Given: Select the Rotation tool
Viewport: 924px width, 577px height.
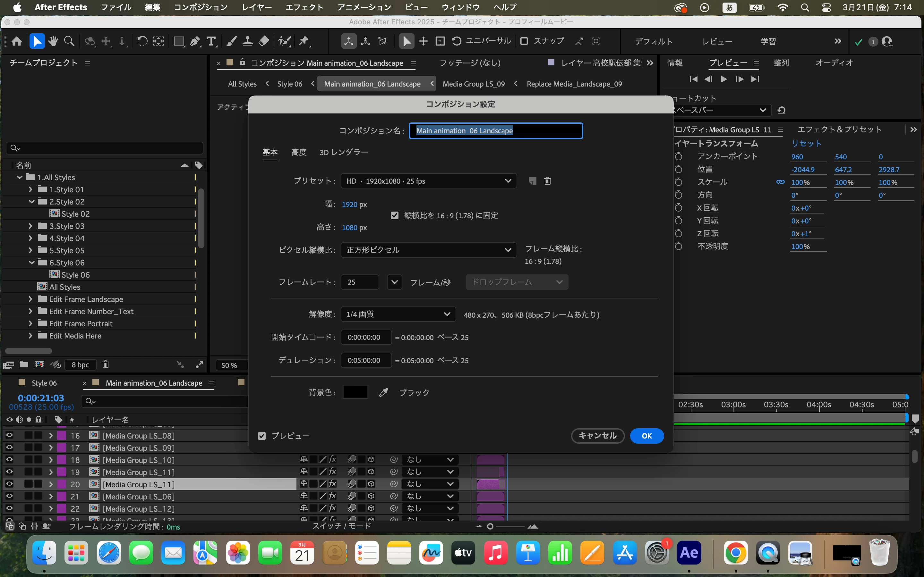Looking at the screenshot, I should 142,41.
